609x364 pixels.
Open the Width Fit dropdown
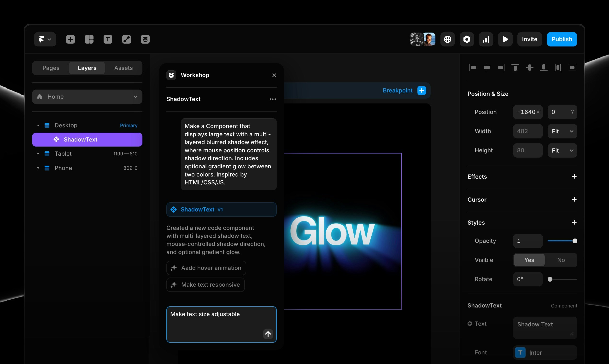pos(562,131)
